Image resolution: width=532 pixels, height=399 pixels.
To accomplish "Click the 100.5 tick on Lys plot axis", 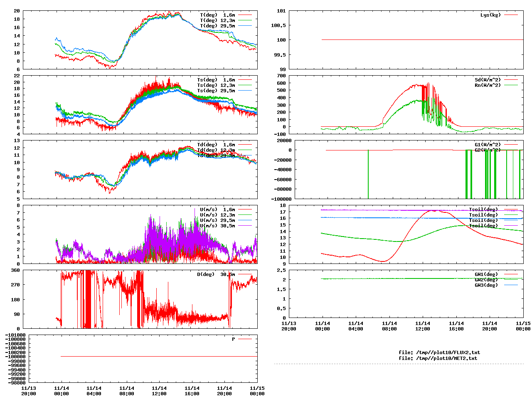I will 278,25.
